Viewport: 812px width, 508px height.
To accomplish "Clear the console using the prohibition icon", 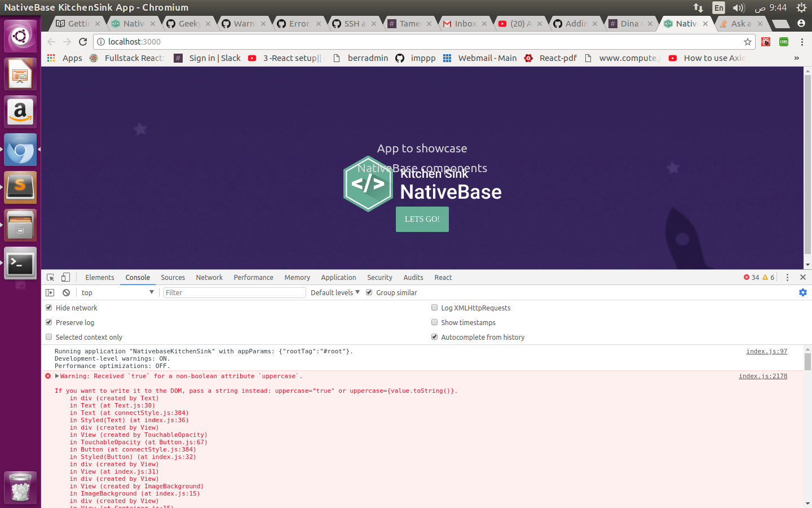I will 66,292.
